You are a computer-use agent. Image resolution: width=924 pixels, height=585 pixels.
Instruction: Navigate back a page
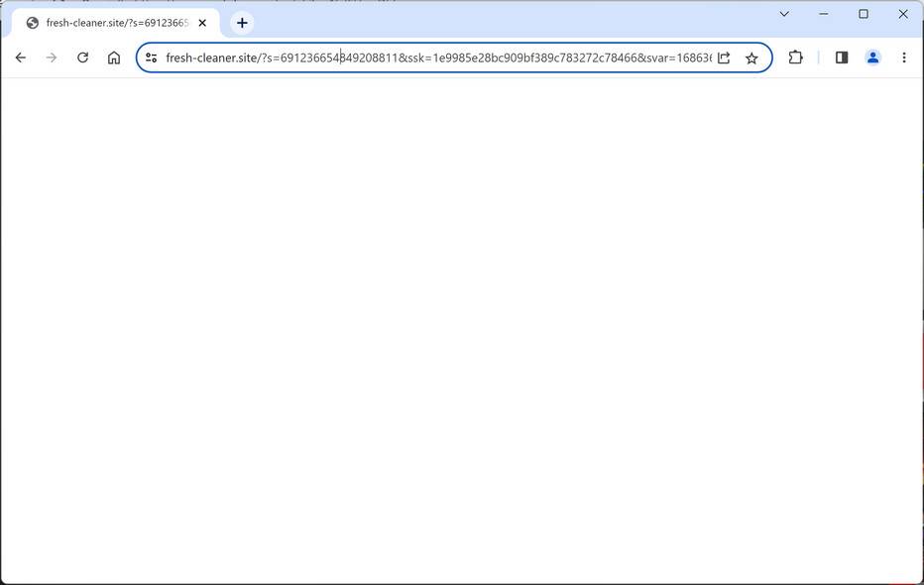20,58
